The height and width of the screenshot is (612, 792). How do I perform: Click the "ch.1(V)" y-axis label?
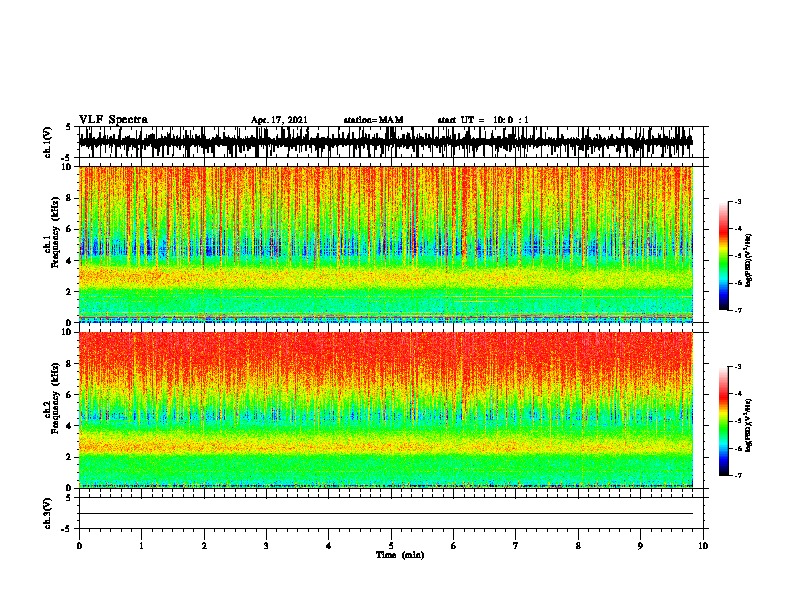pos(47,142)
